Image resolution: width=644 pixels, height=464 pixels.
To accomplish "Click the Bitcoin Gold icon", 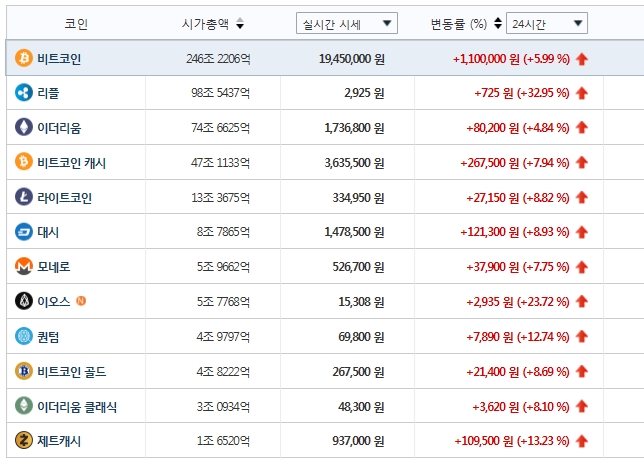I will [24, 371].
